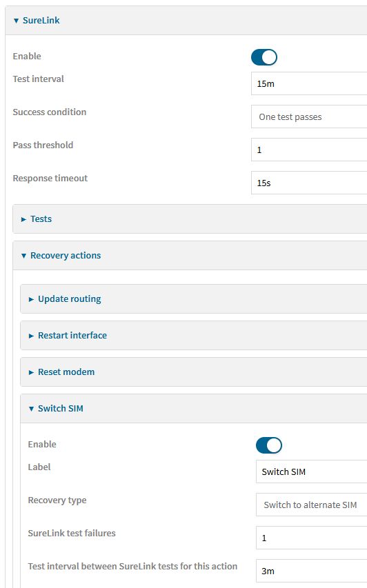The image size is (367, 588).
Task: Click the Pass threshold field
Action: 309,150
